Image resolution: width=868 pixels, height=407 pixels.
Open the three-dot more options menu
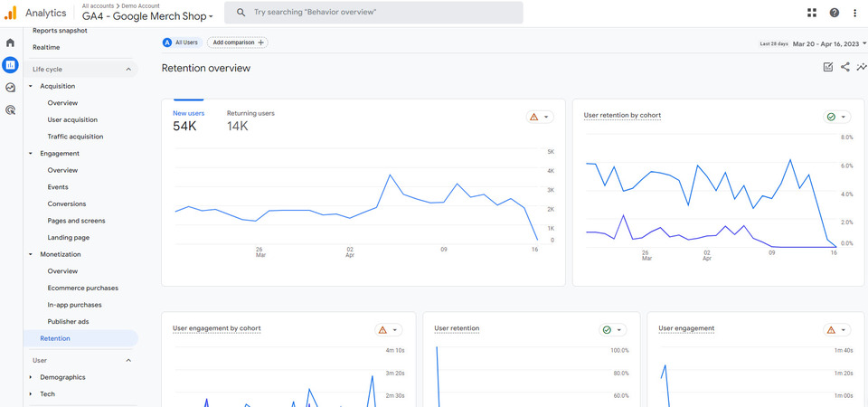click(x=855, y=13)
